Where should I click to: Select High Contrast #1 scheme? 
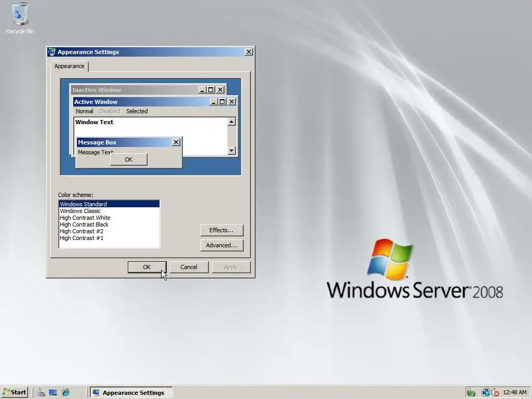[109, 238]
